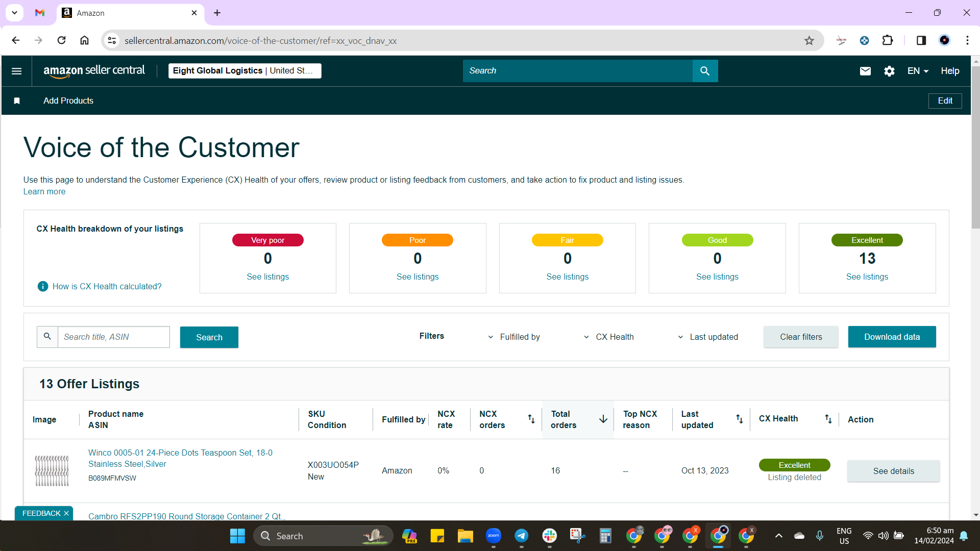This screenshot has width=980, height=551.
Task: Click the magnifier search button in header
Action: 705,71
